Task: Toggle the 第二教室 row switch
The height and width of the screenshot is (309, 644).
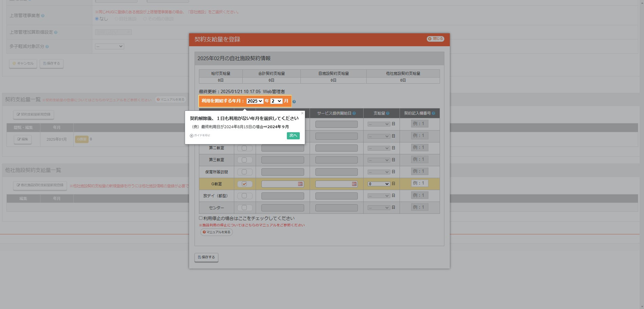Action: pos(244,148)
